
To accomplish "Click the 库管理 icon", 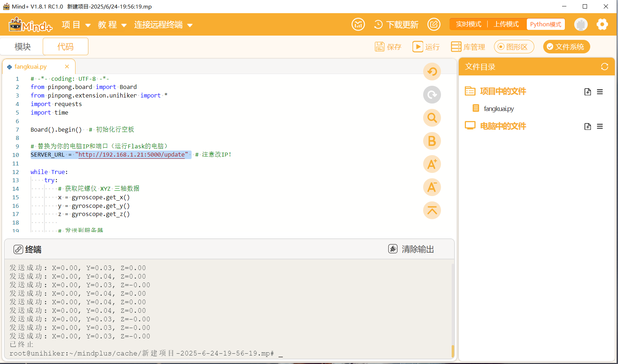I will 456,47.
